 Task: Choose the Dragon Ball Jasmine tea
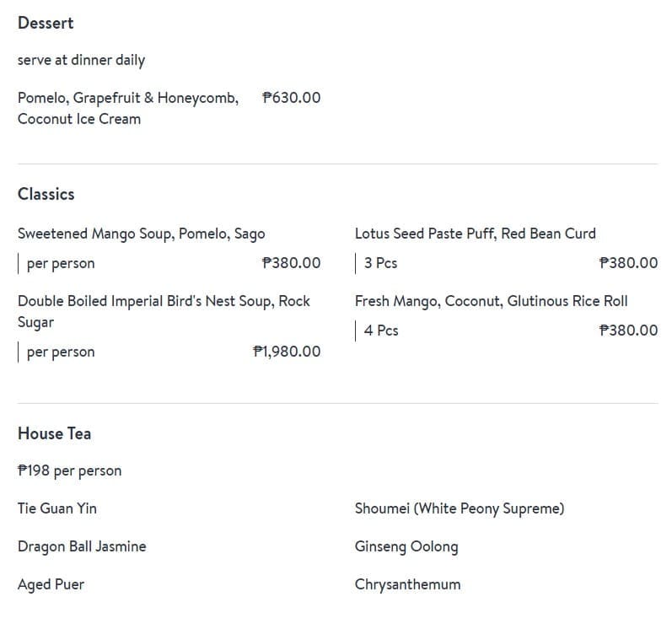coord(82,546)
